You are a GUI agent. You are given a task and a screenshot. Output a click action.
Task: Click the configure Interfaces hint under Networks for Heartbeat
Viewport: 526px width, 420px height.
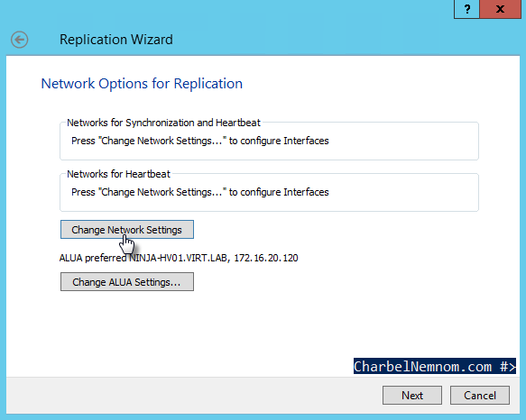(200, 192)
